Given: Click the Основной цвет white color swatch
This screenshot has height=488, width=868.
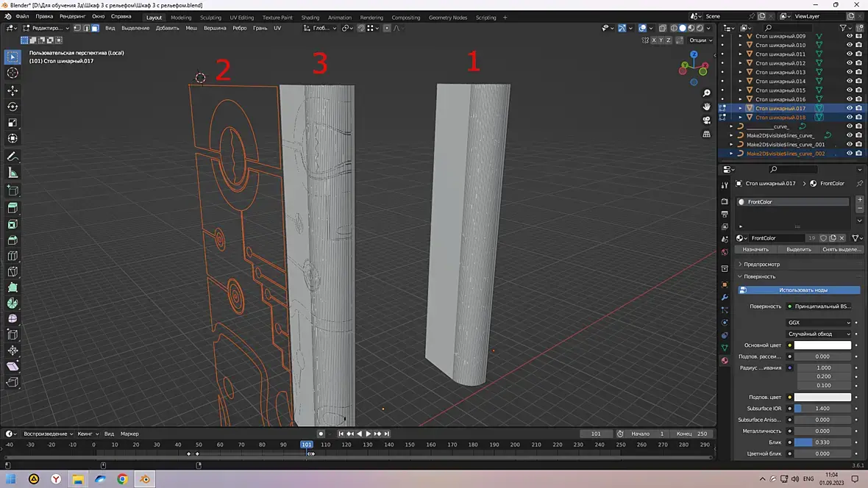Looking at the screenshot, I should tap(822, 345).
